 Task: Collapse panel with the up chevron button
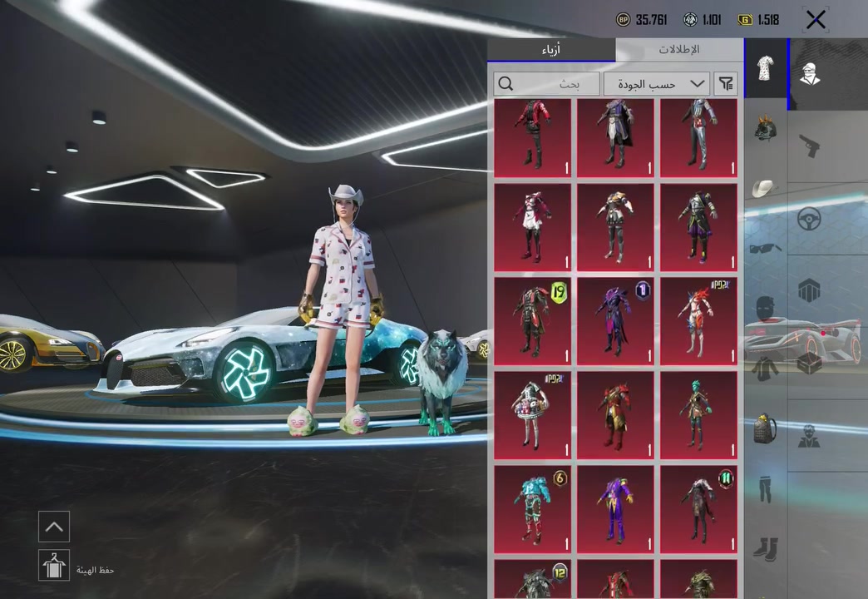[x=54, y=527]
